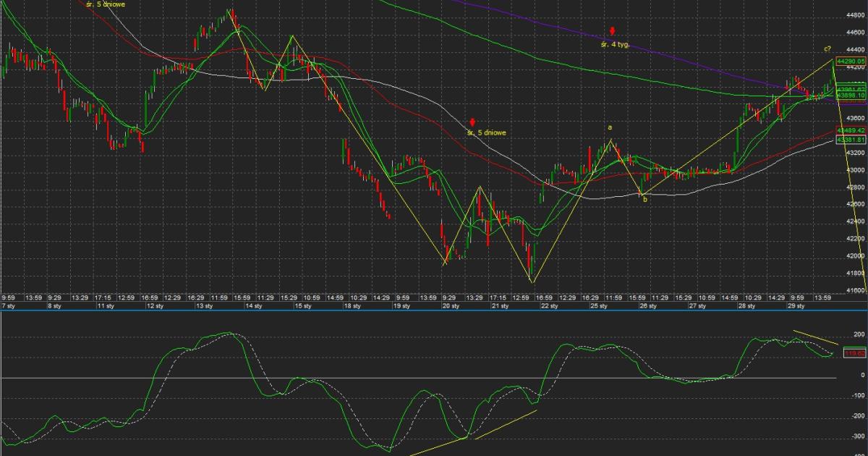Click the oscillator value tag 119.65
Viewport: 868px width, 456px height.
pyautogui.click(x=854, y=352)
